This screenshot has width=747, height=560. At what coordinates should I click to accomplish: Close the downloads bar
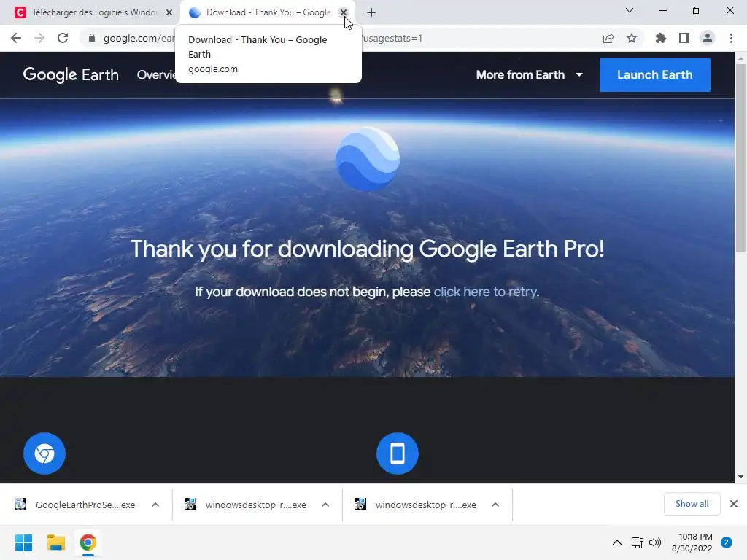point(734,504)
